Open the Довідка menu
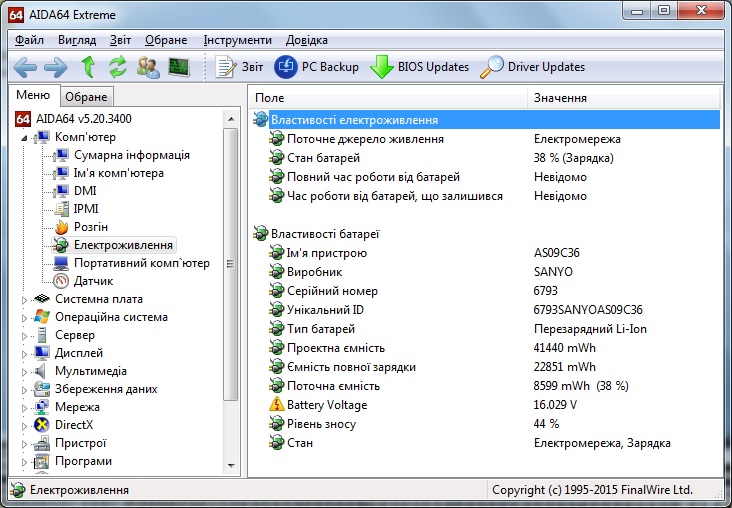Viewport: 732px width, 508px height. [307, 40]
